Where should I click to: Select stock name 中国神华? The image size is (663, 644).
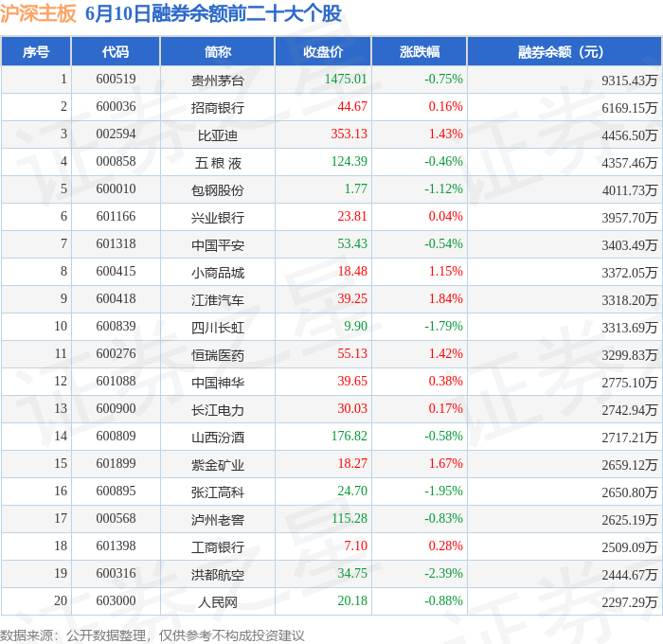coord(218,383)
